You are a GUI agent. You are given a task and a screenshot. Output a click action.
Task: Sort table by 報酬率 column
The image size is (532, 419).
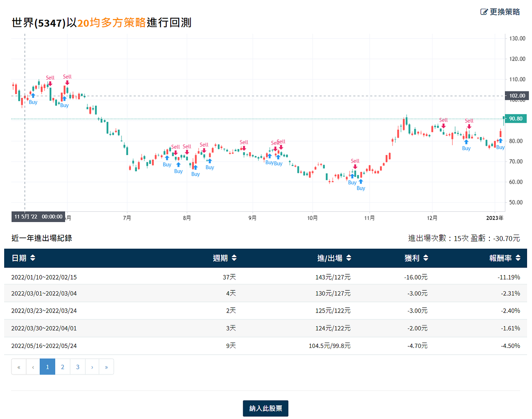click(x=505, y=258)
